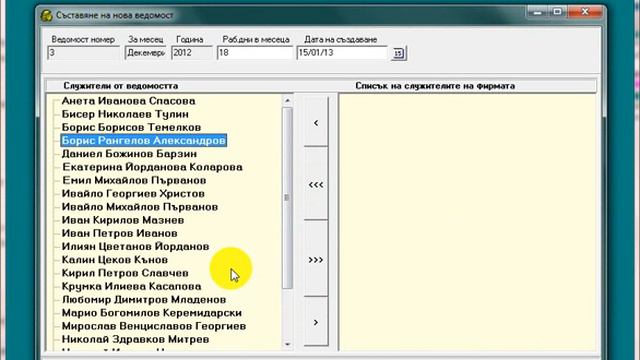
Task: Click the employee list scroll down arrow
Action: 287,344
